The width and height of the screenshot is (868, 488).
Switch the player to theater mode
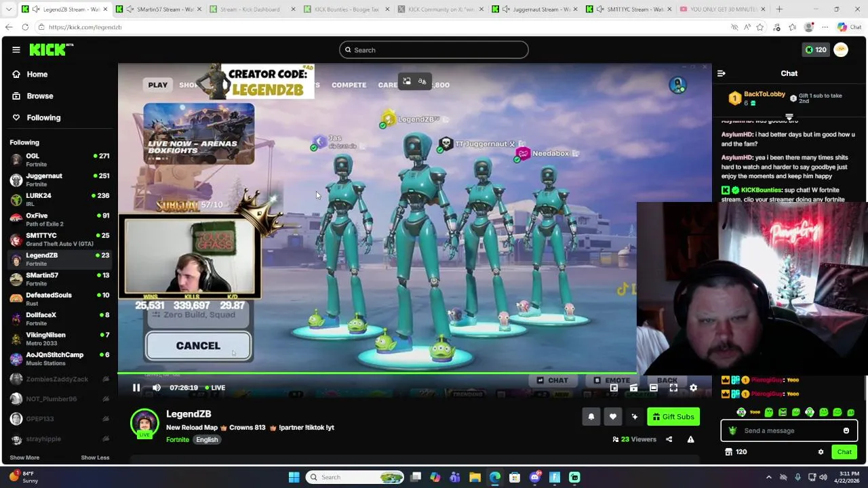point(653,388)
